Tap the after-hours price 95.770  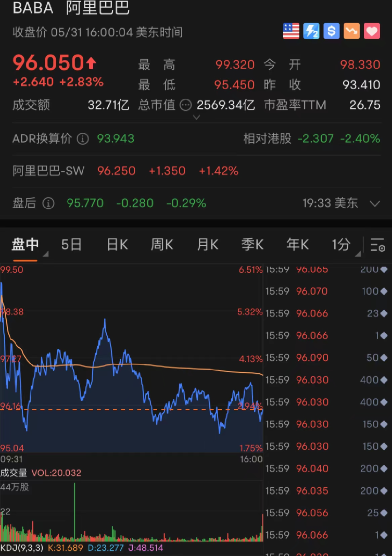(85, 203)
